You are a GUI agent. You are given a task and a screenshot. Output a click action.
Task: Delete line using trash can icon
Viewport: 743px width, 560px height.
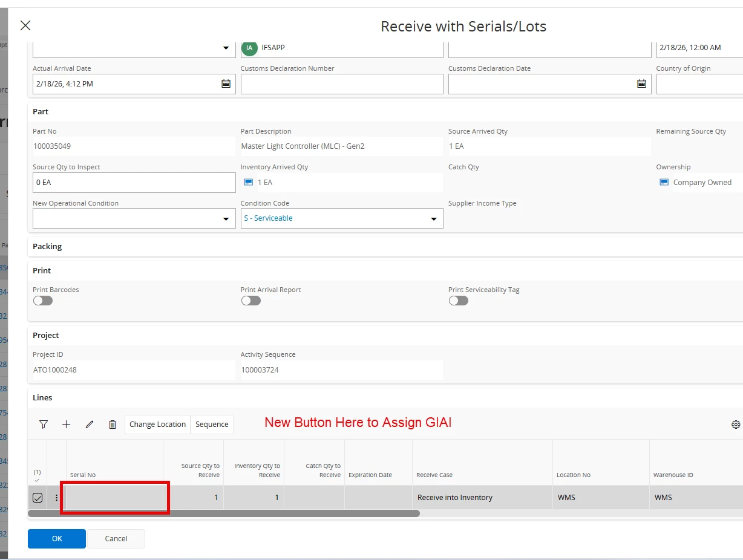pos(113,425)
